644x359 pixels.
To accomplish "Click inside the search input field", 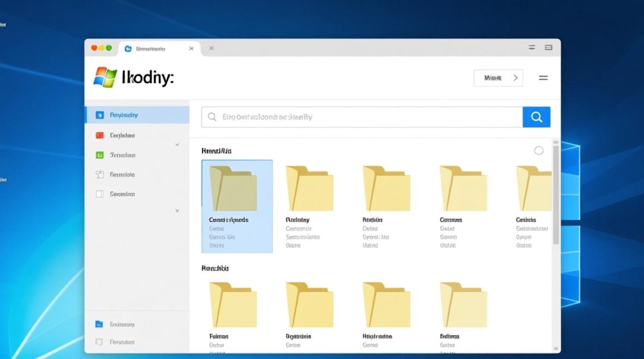I will pos(335,116).
